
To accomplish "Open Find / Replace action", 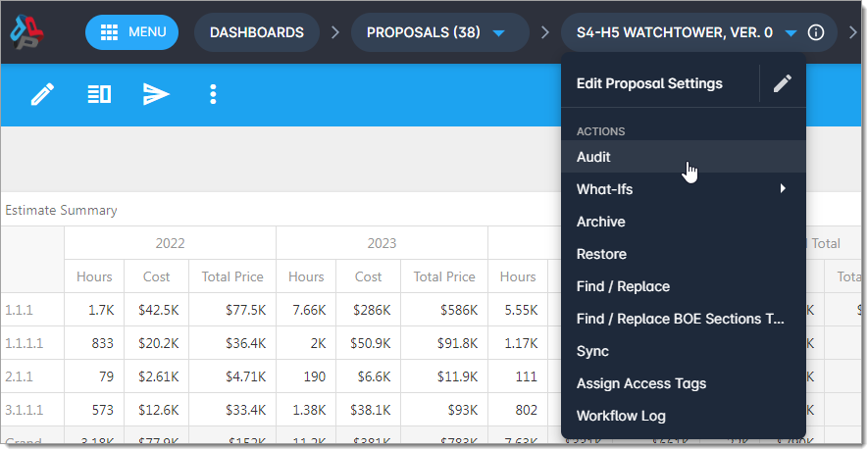I will 623,286.
